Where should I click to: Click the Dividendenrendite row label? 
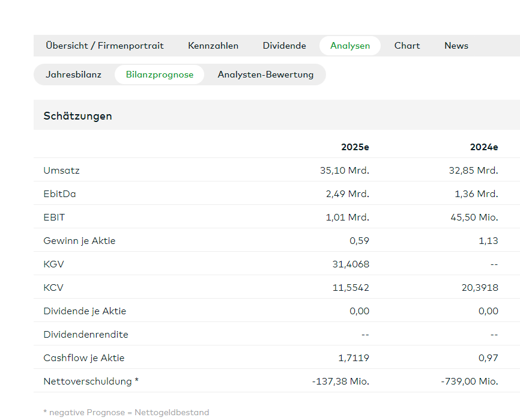pos(86,335)
